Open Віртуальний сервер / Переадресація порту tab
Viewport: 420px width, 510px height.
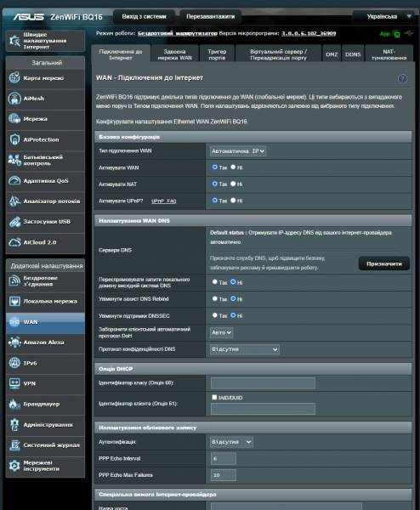click(x=278, y=54)
